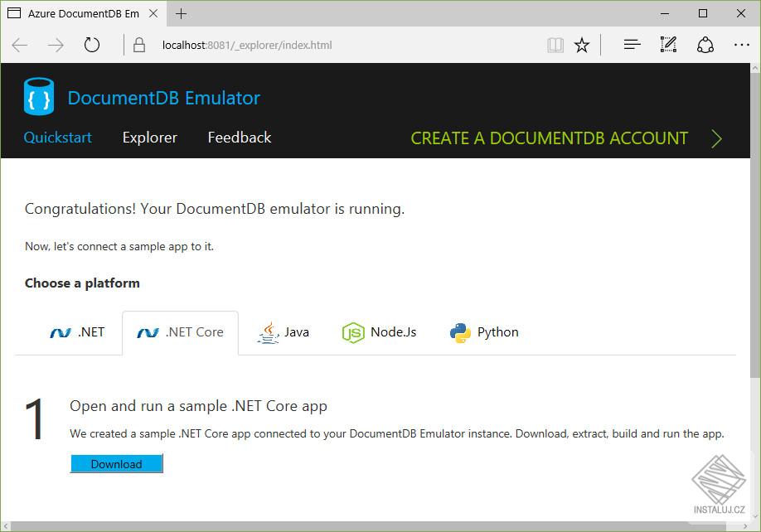Add page to favorites with the star
The height and width of the screenshot is (532, 761).
(x=582, y=44)
